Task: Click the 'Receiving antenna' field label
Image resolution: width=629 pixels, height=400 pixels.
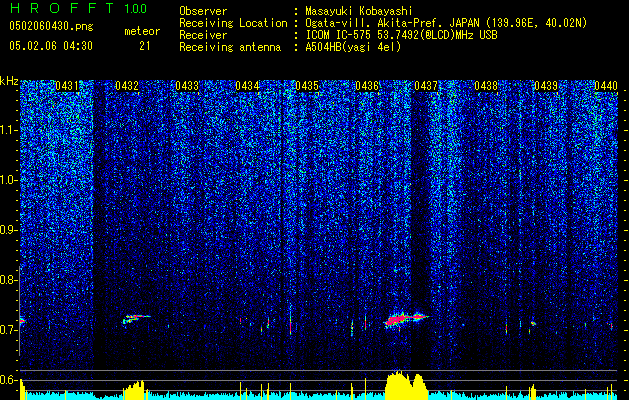Action: [x=230, y=47]
